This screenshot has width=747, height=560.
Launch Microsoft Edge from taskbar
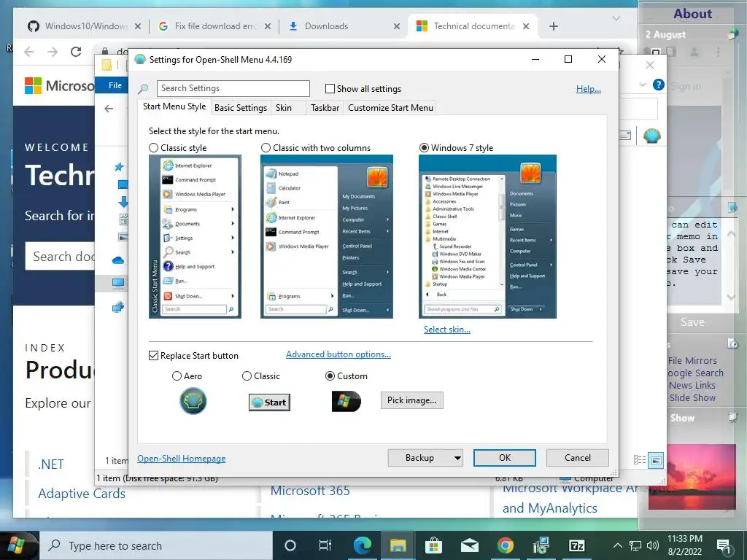(x=362, y=545)
